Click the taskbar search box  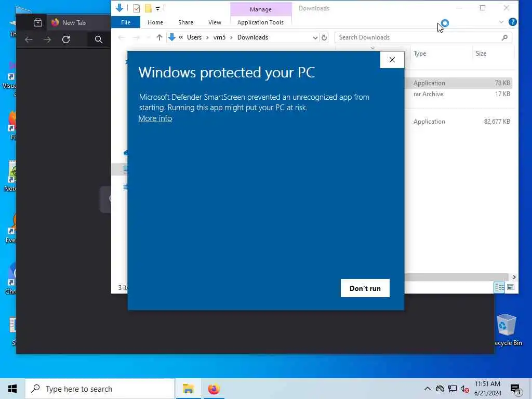click(x=100, y=389)
